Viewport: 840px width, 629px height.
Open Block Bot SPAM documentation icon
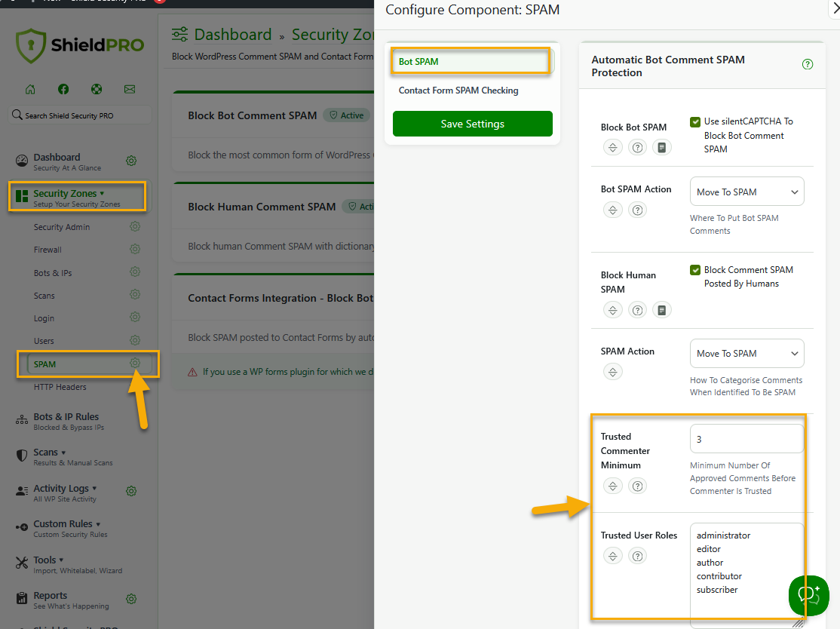(661, 147)
